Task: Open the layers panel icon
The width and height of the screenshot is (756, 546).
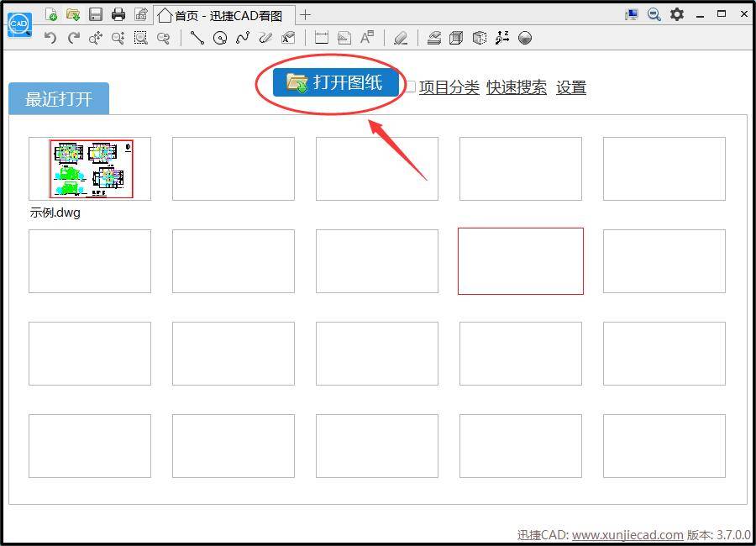Action: click(x=434, y=38)
